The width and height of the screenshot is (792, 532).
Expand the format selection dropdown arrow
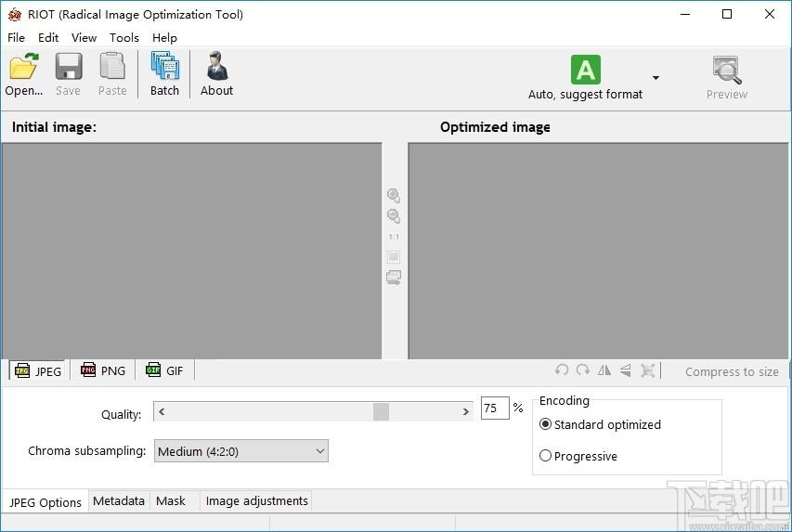pos(656,78)
